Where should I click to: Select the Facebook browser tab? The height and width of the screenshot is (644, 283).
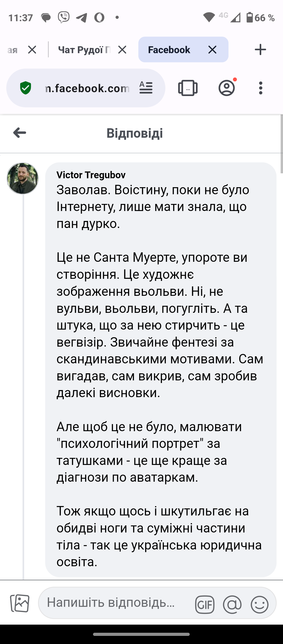tap(169, 50)
